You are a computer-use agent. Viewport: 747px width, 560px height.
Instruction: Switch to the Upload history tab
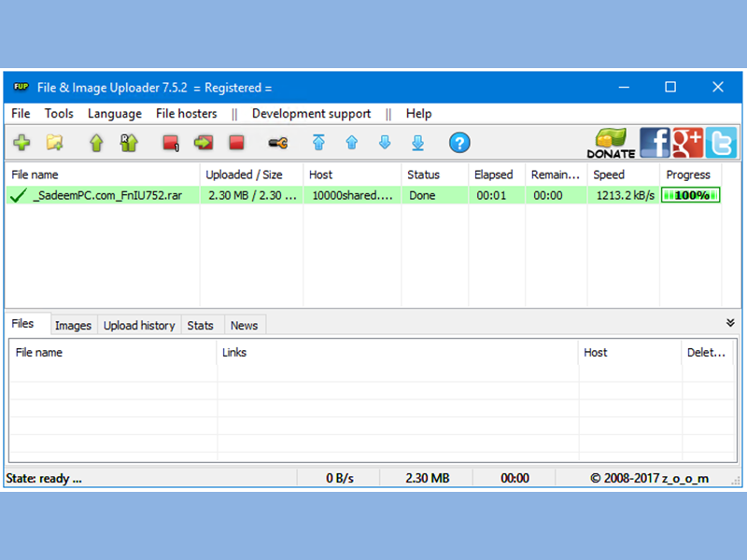[139, 325]
